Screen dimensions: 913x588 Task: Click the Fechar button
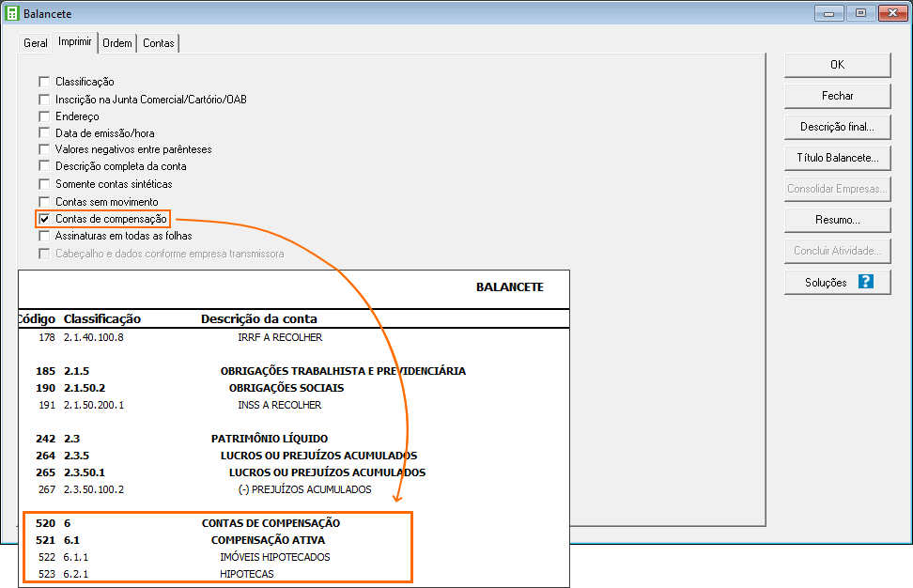(x=837, y=96)
